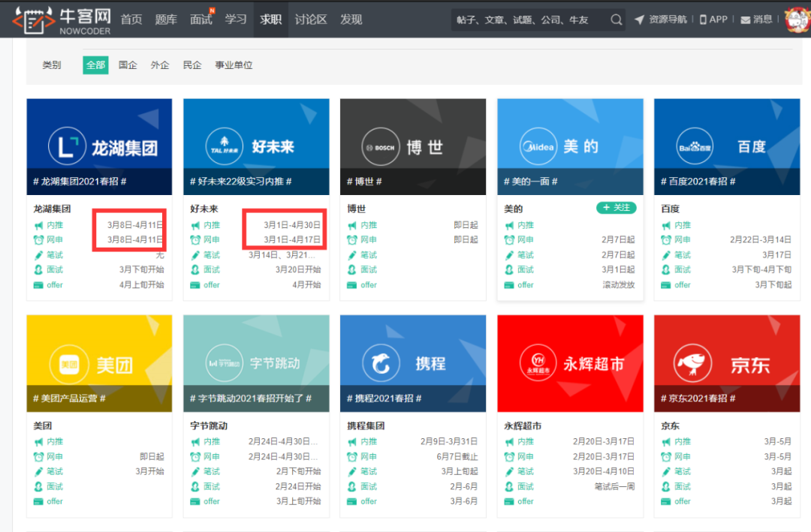Image resolution: width=811 pixels, height=532 pixels.
Task: Click 美的 面试 person icon
Action: 509,269
